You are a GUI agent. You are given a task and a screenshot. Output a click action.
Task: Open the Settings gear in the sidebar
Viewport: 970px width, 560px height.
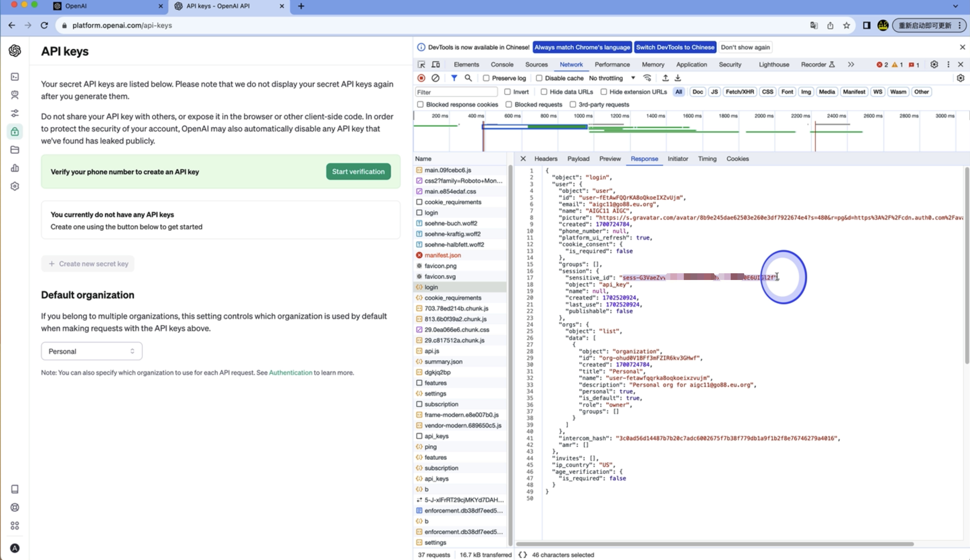point(15,186)
